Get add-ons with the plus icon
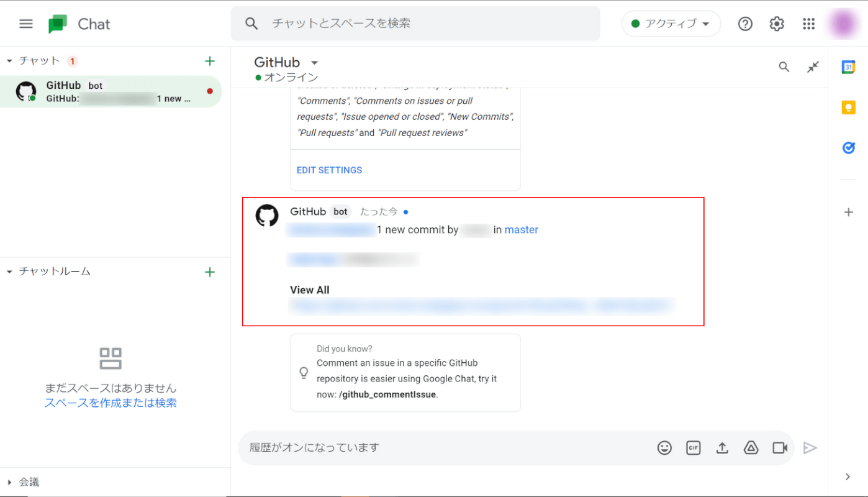 pos(848,212)
